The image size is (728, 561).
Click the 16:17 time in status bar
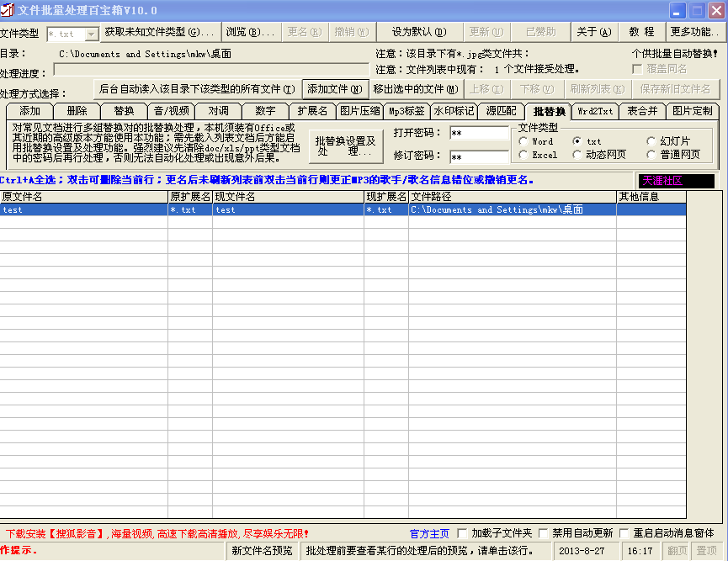pos(641,551)
